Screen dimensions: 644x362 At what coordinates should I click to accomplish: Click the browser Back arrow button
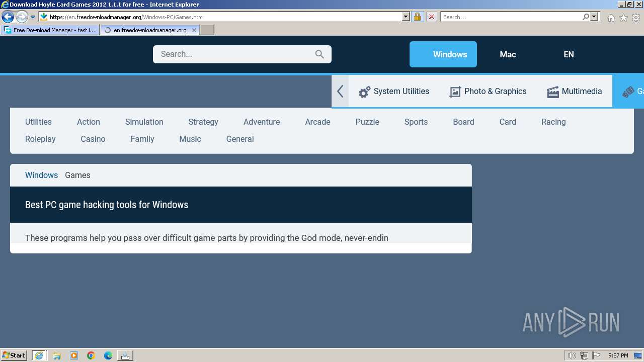pos(8,17)
